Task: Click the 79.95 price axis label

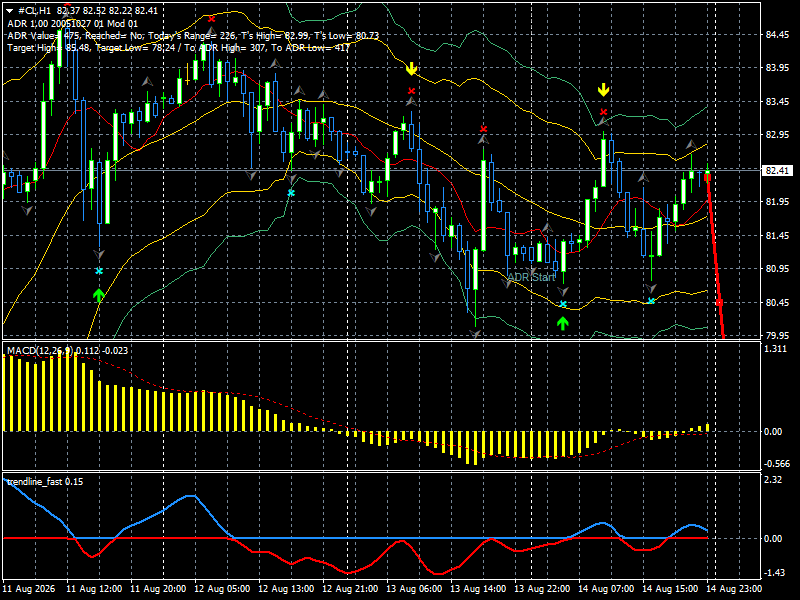Action: [x=777, y=335]
